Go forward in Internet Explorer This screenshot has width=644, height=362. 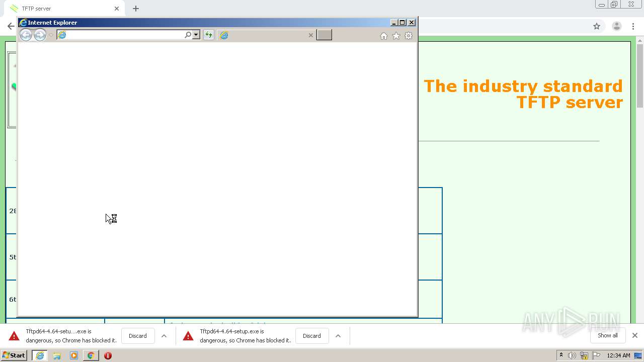tap(40, 35)
